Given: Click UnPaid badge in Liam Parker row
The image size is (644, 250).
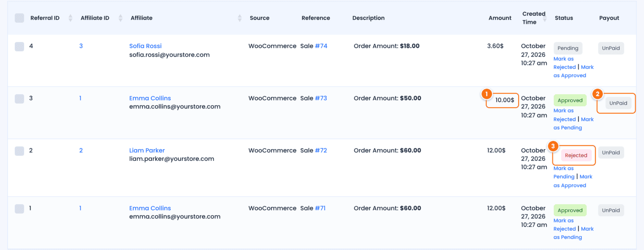Looking at the screenshot, I should (x=611, y=152).
